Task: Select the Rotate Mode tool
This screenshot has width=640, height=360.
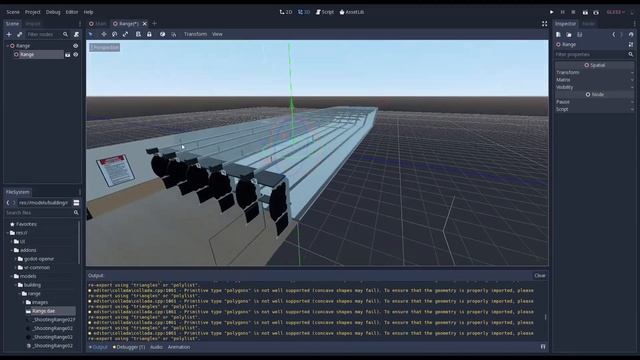Action: [x=115, y=34]
